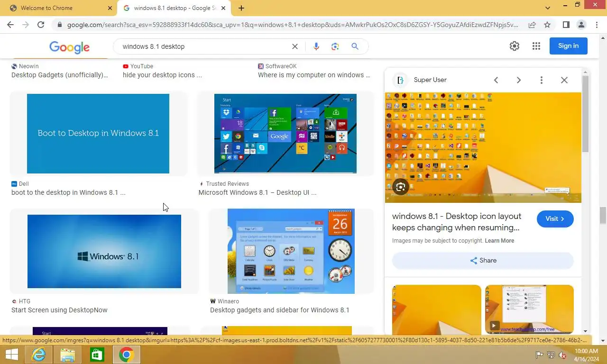The height and width of the screenshot is (364, 607).
Task: Click the address bar URL
Action: point(293,25)
